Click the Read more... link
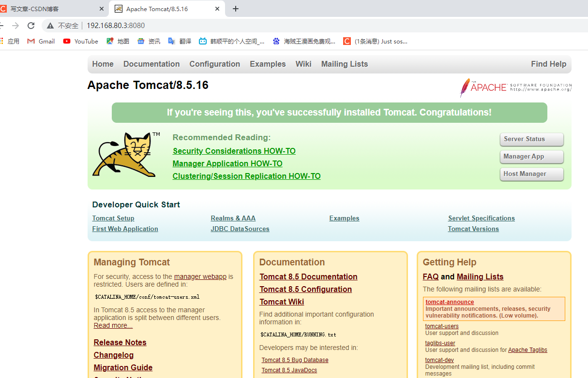 113,325
